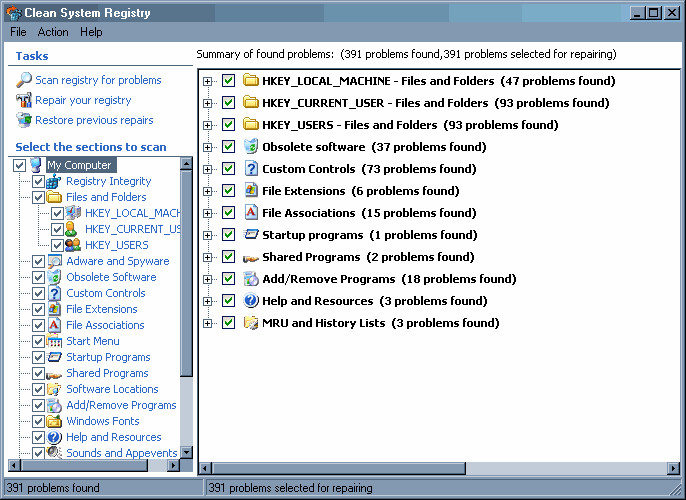
Task: Click Shared Programs handshake icon in results
Action: point(251,259)
